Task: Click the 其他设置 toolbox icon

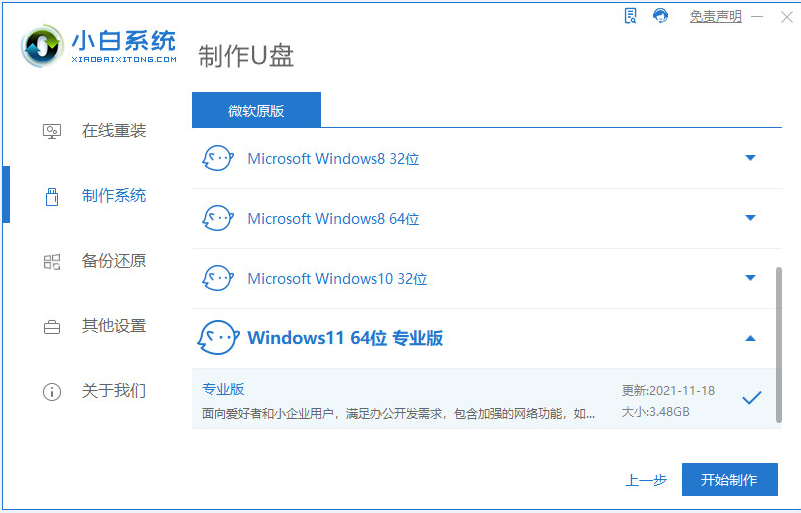Action: click(x=52, y=327)
